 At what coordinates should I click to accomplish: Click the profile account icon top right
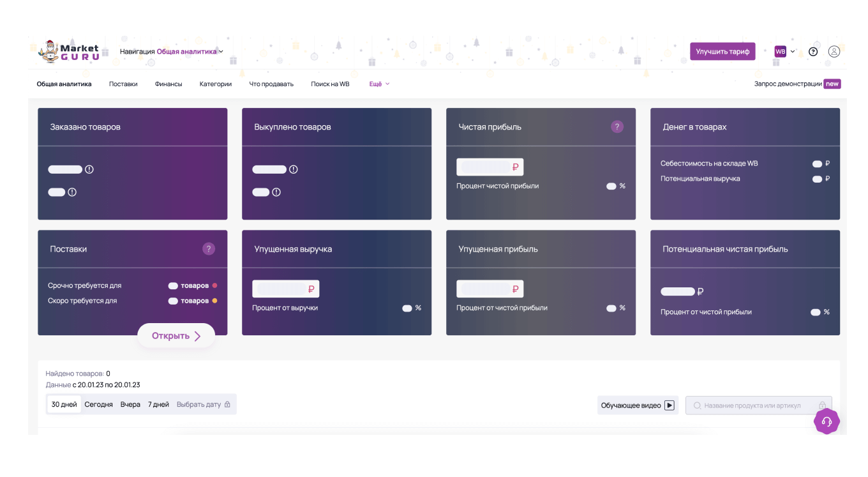coord(834,52)
